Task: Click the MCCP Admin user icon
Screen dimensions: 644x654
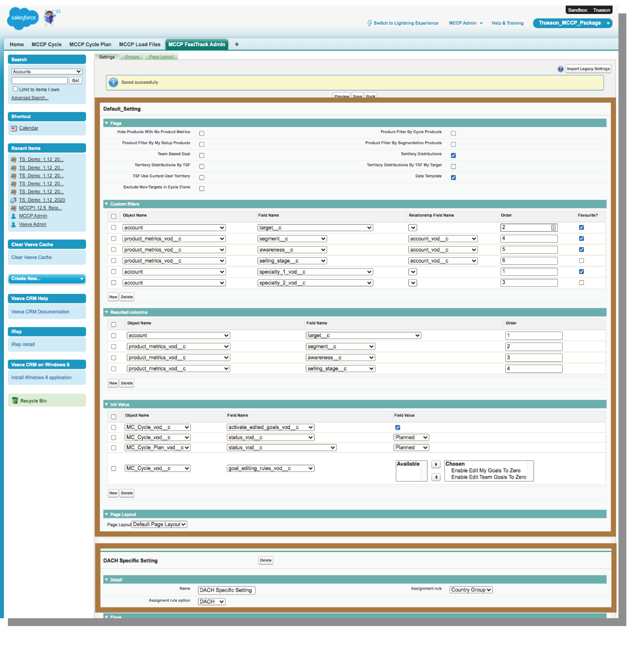Action: click(14, 216)
